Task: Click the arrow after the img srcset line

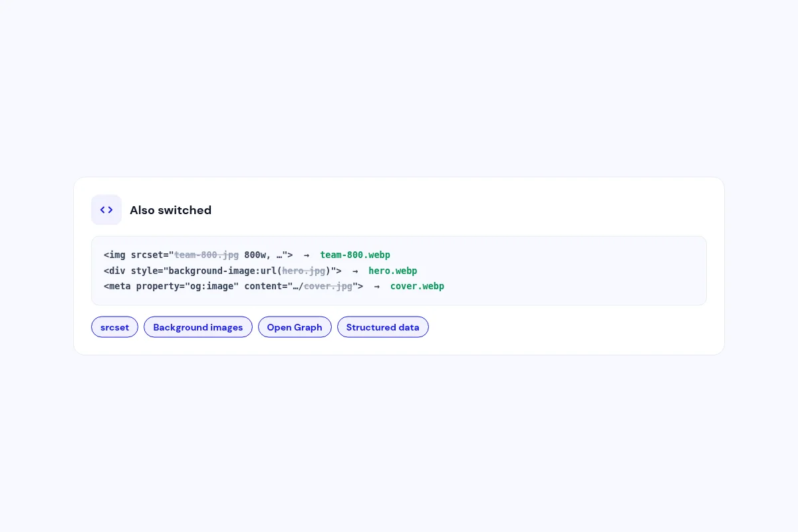Action: coord(307,255)
